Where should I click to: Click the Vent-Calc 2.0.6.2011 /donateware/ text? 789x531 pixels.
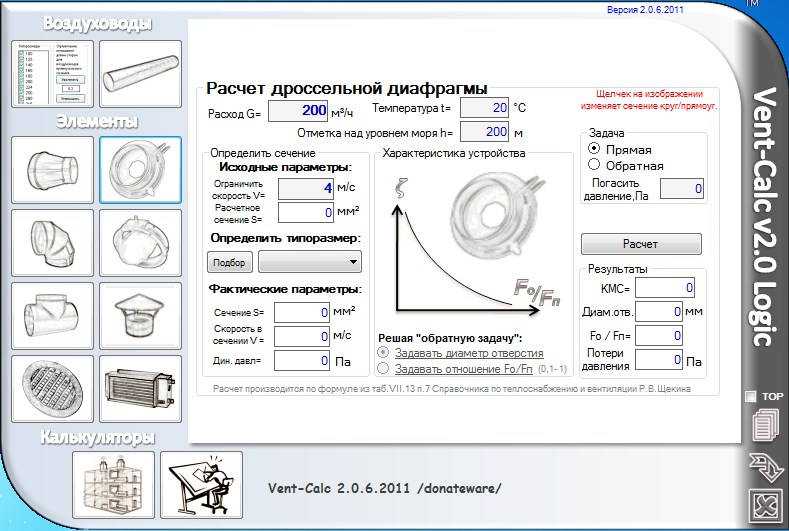[385, 488]
